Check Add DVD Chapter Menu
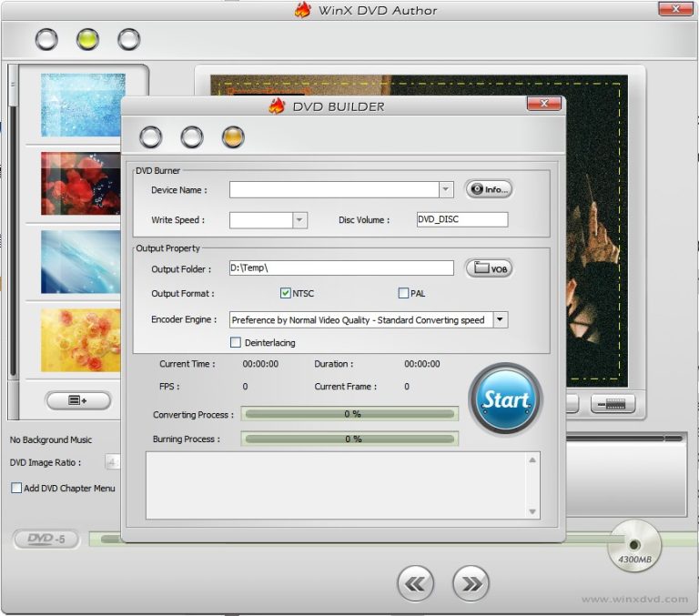 [16, 488]
